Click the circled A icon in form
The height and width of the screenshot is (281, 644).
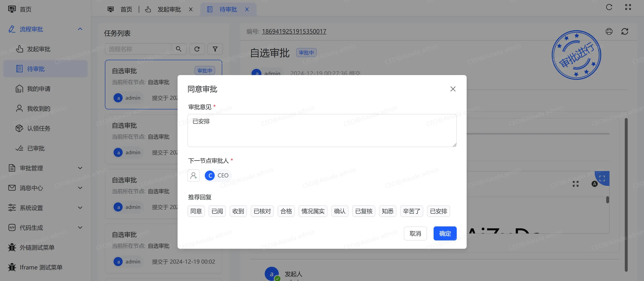pyautogui.click(x=594, y=184)
